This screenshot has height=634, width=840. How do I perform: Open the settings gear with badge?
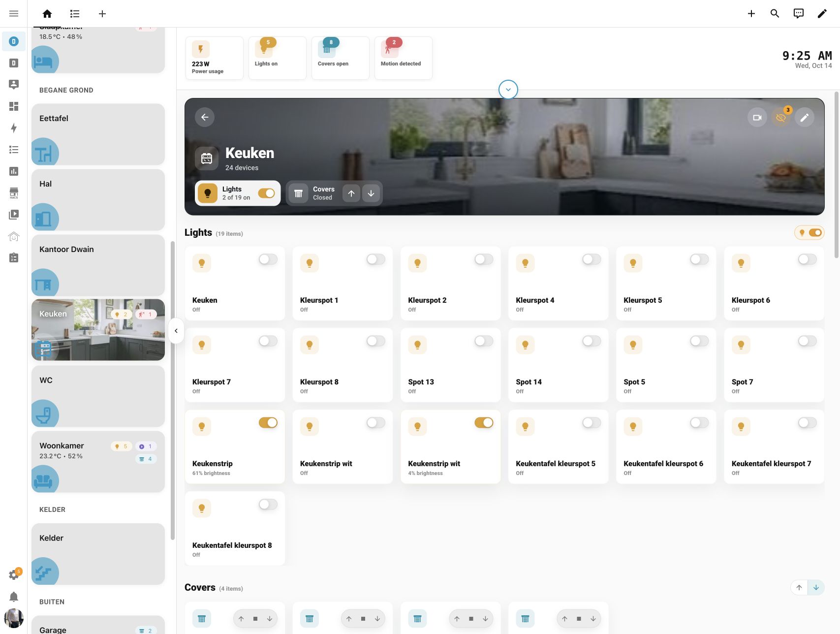pos(14,574)
